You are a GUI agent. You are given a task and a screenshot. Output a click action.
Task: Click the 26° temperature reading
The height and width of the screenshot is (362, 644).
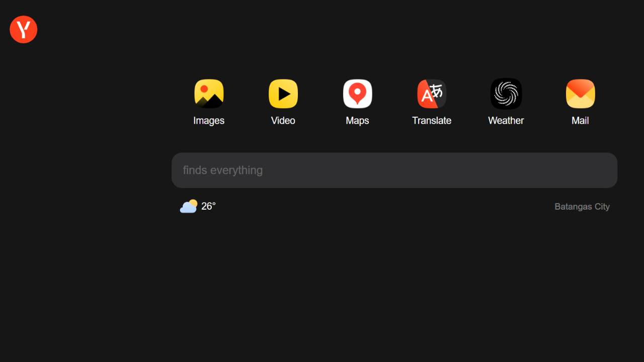click(x=208, y=206)
